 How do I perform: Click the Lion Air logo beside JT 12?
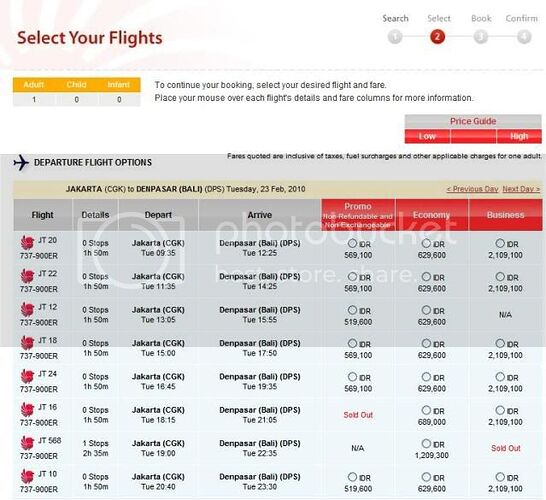coord(27,309)
